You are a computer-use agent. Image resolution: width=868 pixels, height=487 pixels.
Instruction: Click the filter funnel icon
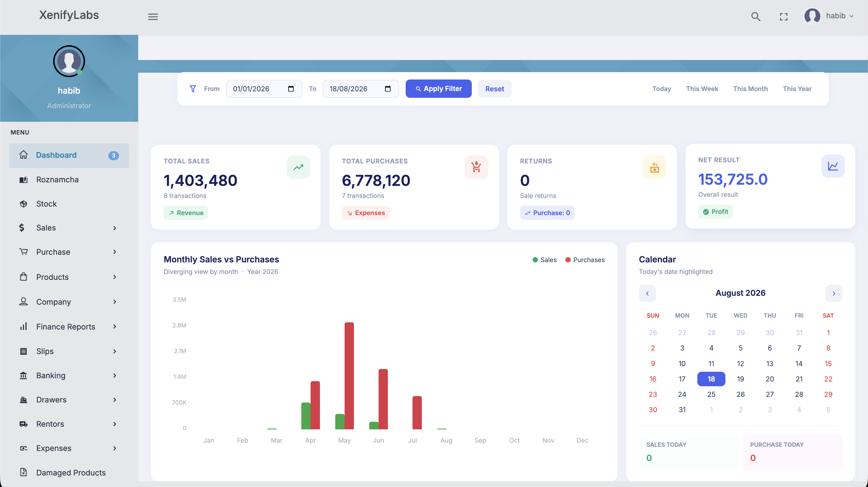[193, 89]
